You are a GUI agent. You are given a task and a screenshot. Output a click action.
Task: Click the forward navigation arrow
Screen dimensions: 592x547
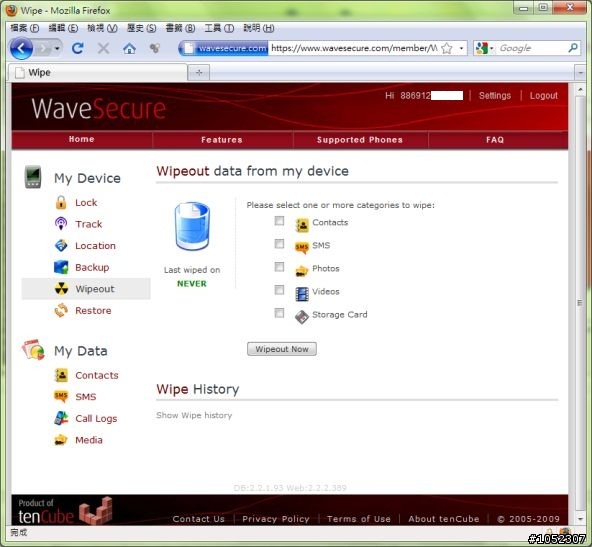pos(43,48)
